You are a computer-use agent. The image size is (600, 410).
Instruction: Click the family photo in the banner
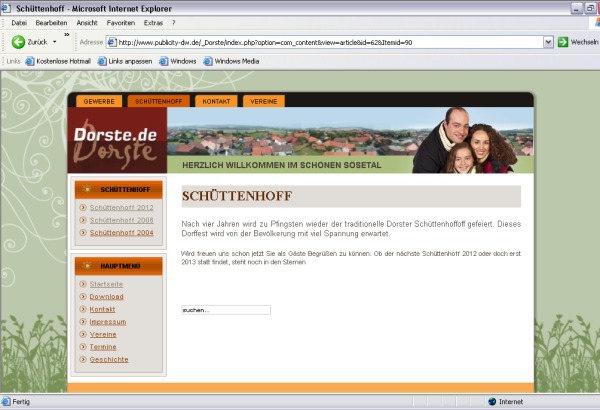click(465, 140)
